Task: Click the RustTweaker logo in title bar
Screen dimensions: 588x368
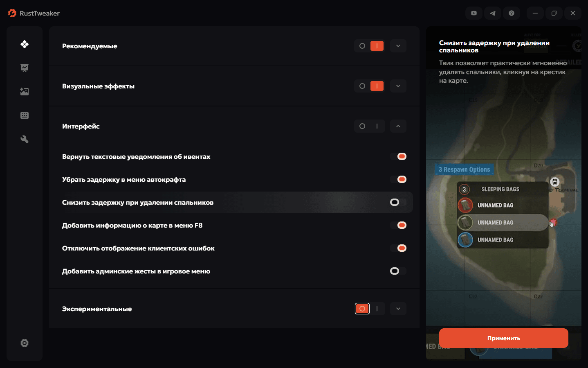Action: point(12,13)
